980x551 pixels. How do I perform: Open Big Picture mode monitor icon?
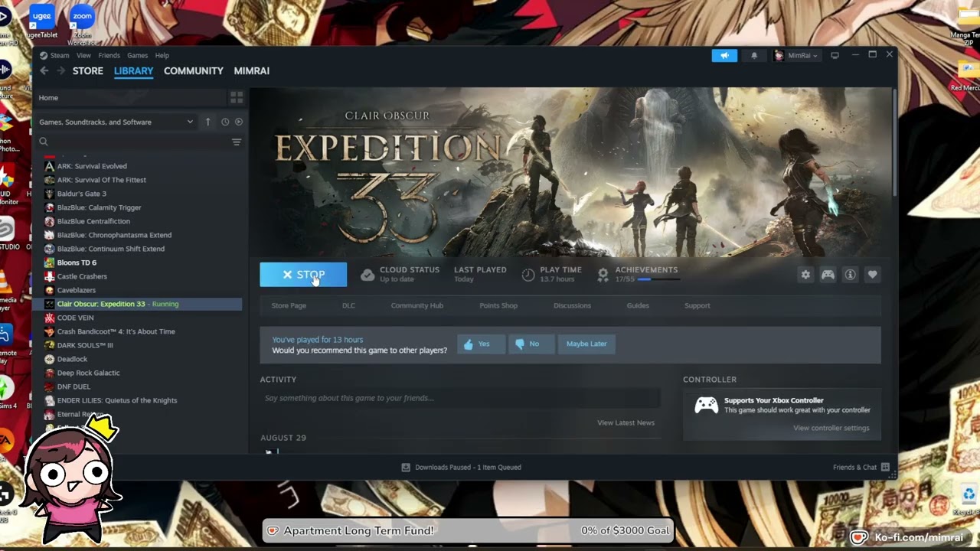coord(835,55)
